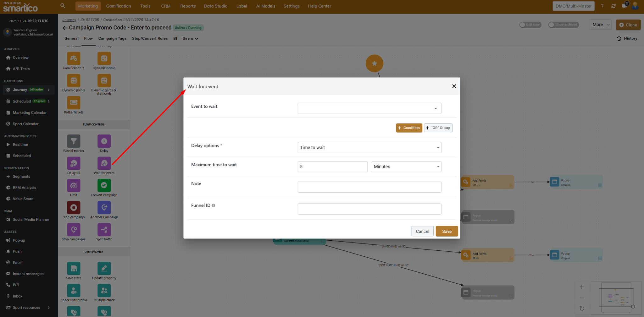Switch to the Campaign Tags tab

(x=112, y=39)
